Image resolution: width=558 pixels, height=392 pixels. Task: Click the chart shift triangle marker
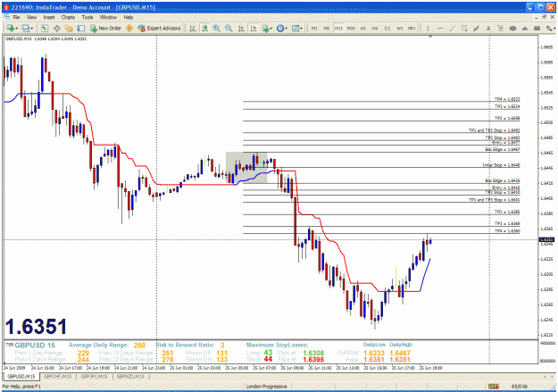tap(430, 37)
